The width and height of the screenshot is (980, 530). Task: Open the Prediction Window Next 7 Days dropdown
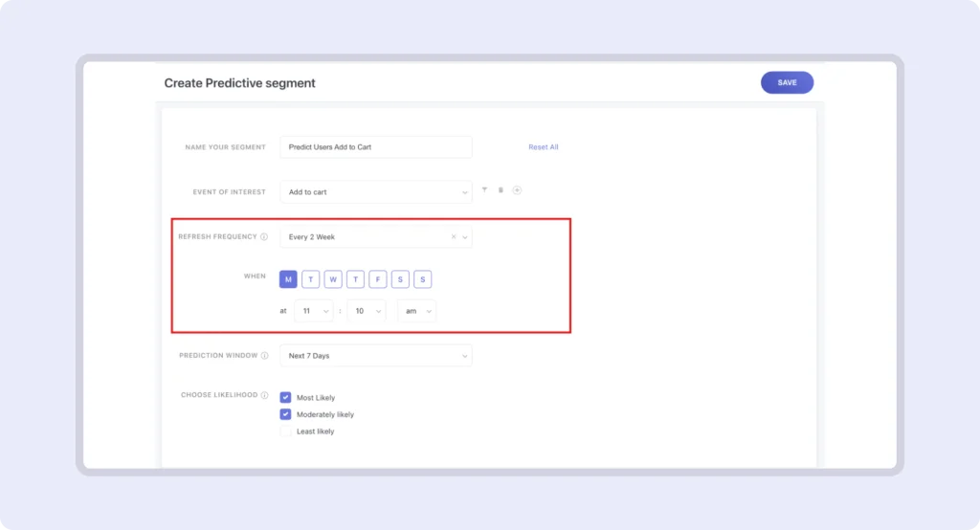point(376,356)
